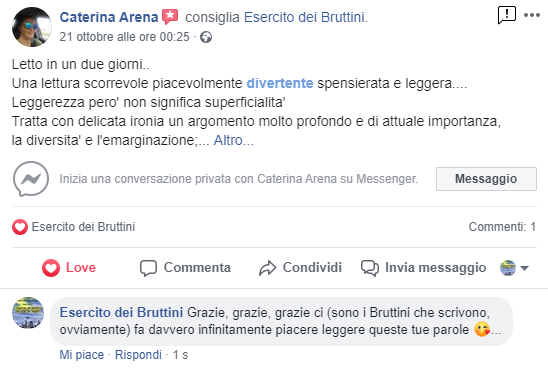Click the Messenger logo icon
Screen dimensions: 548x373
[x=31, y=179]
